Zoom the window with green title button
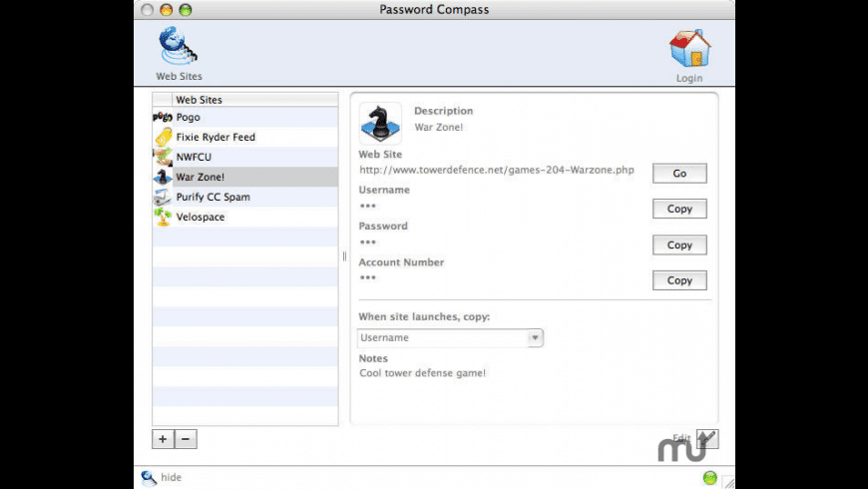This screenshot has height=489, width=868. [x=186, y=10]
